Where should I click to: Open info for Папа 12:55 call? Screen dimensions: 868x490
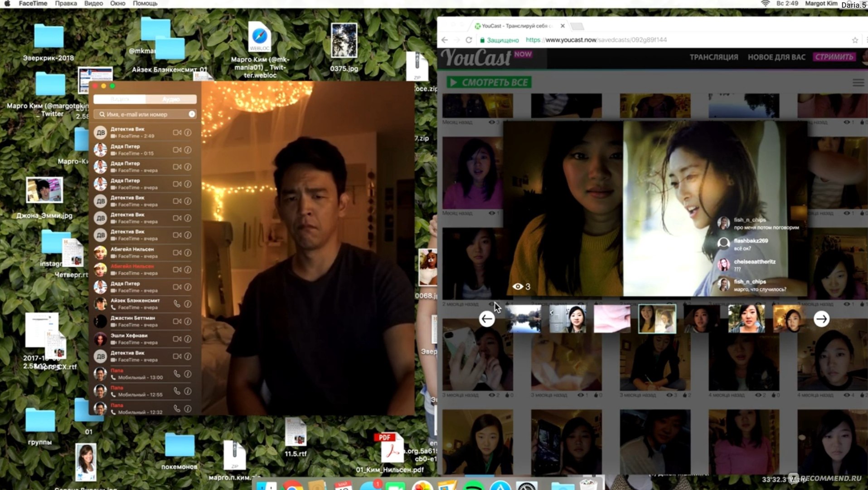188,391
